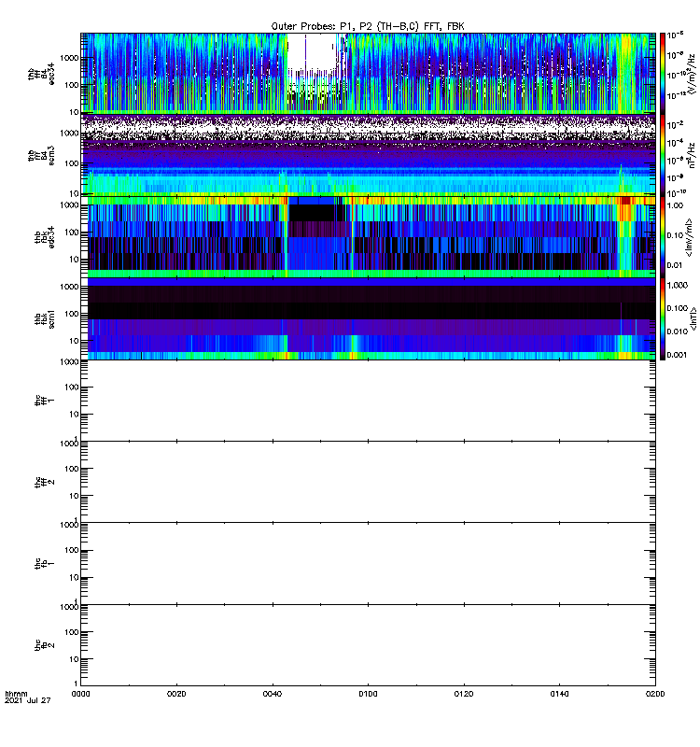Image resolution: width=700 pixels, height=747 pixels.
Task: Click the top tick label of the nT²/Hz color bar
Action: tap(675, 124)
